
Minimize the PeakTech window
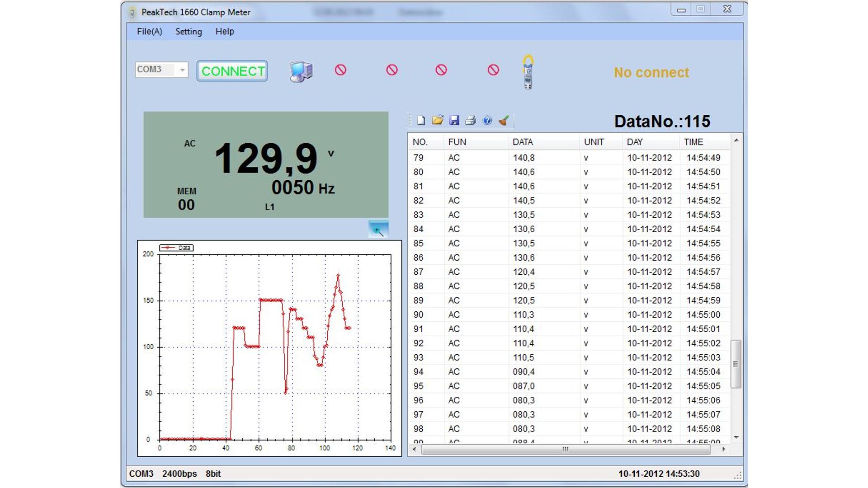pos(681,9)
